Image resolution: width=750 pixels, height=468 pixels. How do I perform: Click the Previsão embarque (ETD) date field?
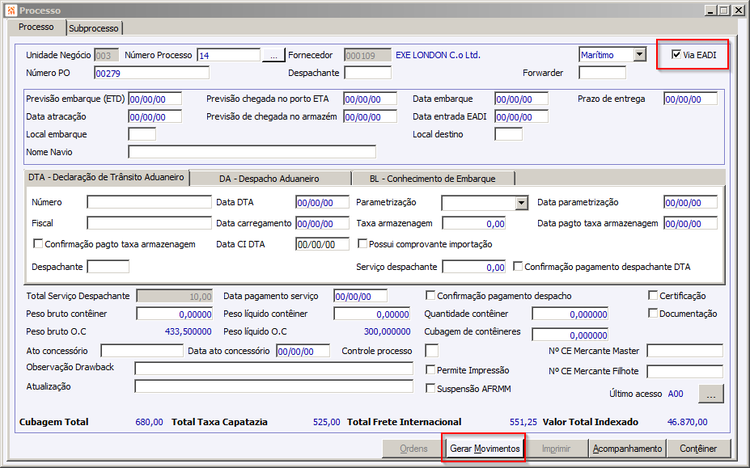tap(155, 99)
